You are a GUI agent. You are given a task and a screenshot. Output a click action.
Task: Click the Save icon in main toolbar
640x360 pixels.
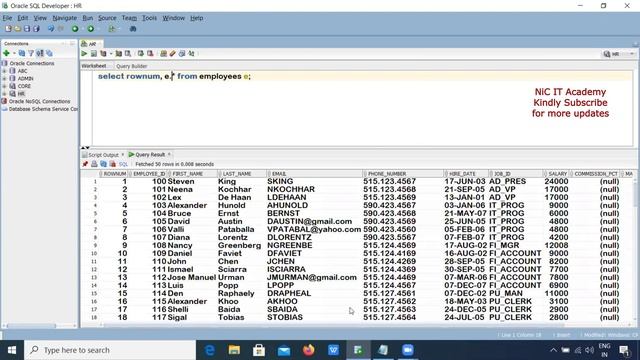tap(27, 29)
